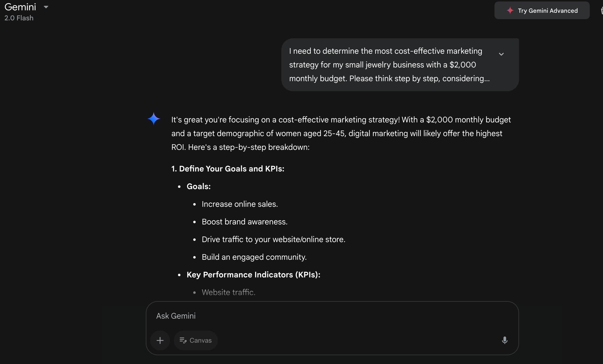Click the 'Website traffic' bullet point
The image size is (603, 364).
point(228,292)
